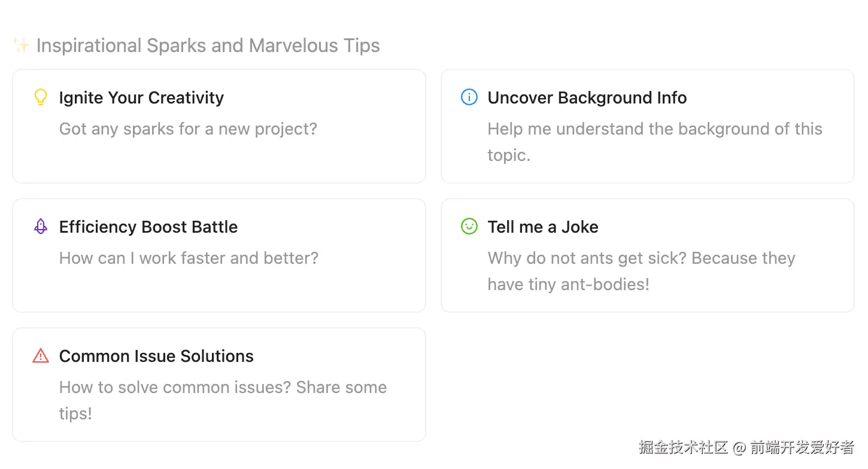Click the Inspirational Sparks and Marvelous Tips heading
868x469 pixels.
[x=208, y=45]
